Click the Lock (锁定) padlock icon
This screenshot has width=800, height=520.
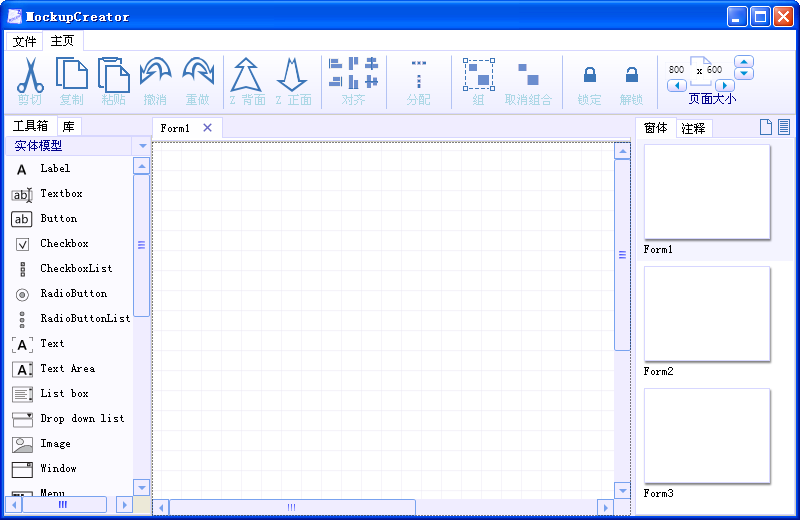click(x=590, y=75)
